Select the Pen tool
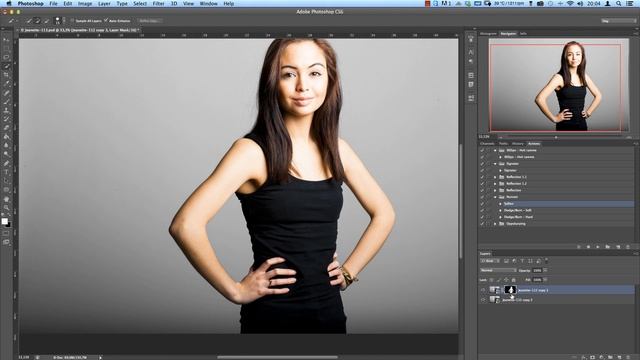This screenshot has width=640, height=360. coord(6,163)
